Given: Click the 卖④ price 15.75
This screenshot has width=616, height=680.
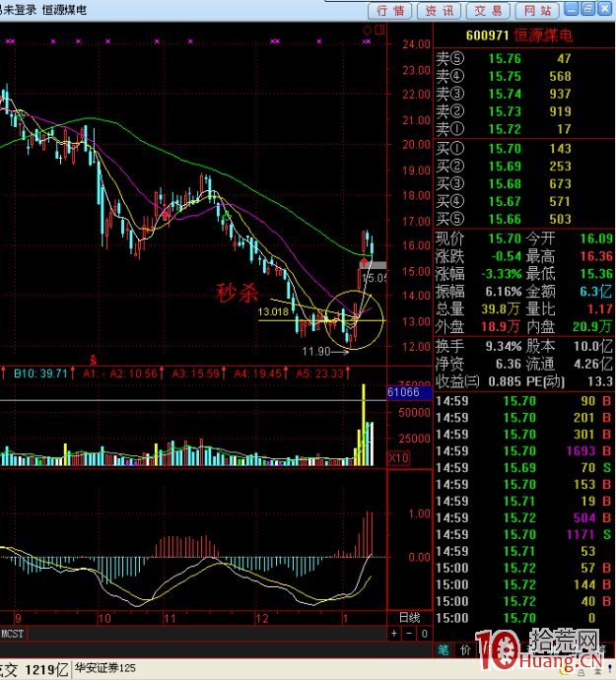Looking at the screenshot, I should pyautogui.click(x=505, y=76).
